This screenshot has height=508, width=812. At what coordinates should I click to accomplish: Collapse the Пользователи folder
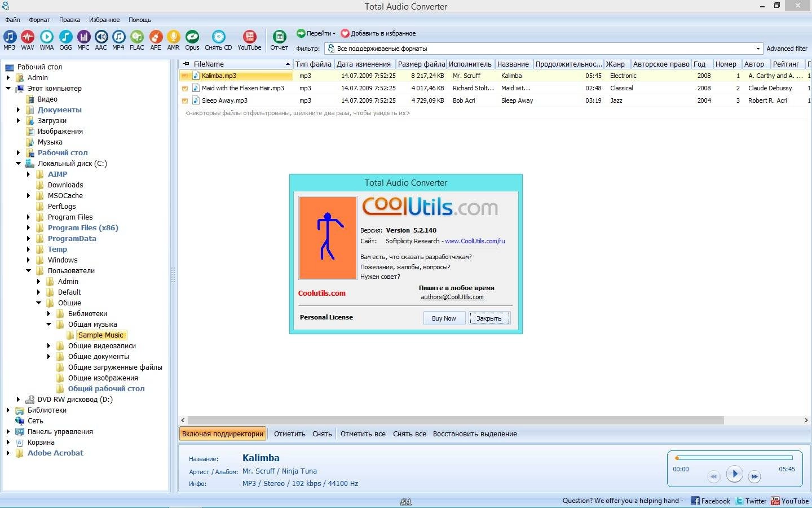(x=29, y=270)
